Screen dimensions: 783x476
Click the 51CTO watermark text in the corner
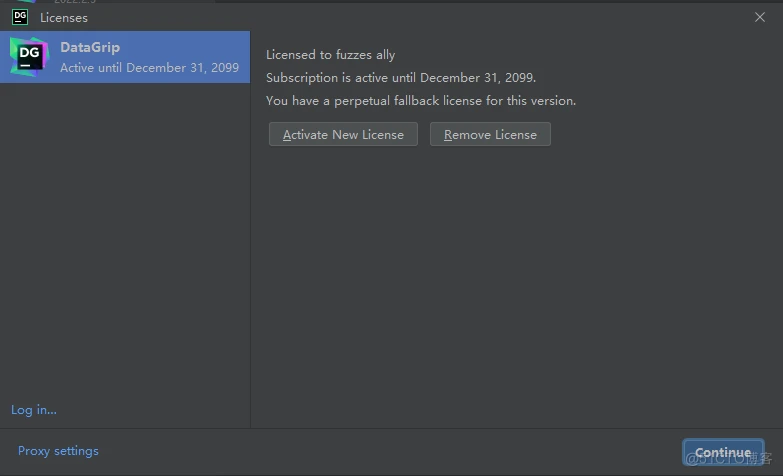729,459
